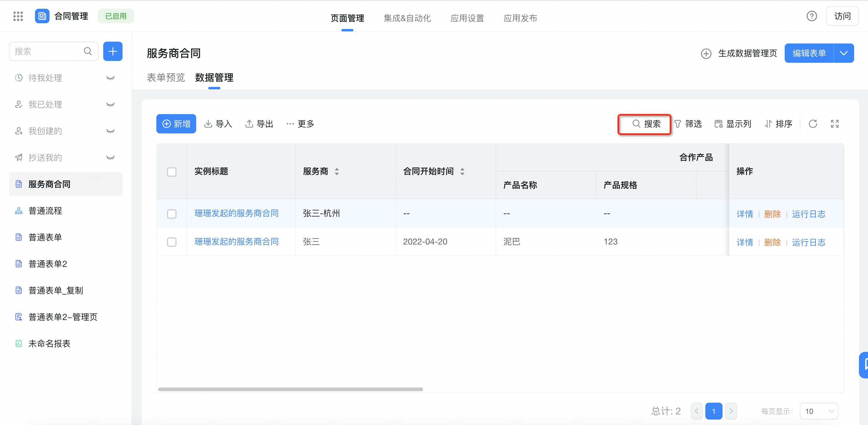Click the refresh table icon
This screenshot has width=868, height=425.
[x=813, y=124]
